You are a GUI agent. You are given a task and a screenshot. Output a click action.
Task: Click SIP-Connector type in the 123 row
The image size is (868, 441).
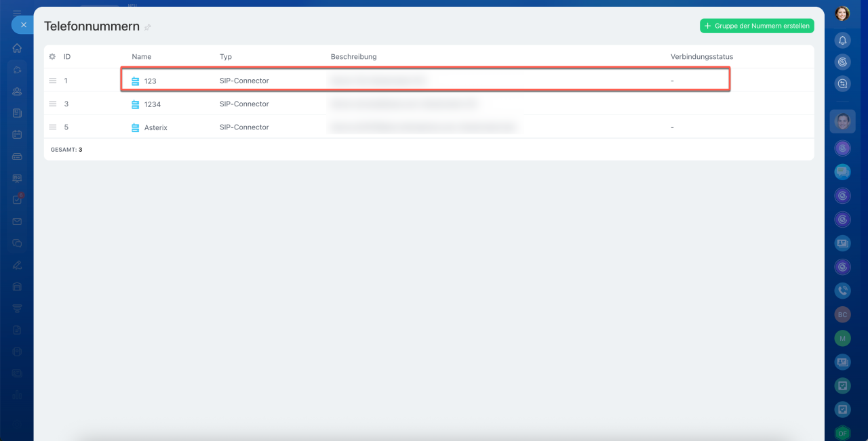(244, 81)
